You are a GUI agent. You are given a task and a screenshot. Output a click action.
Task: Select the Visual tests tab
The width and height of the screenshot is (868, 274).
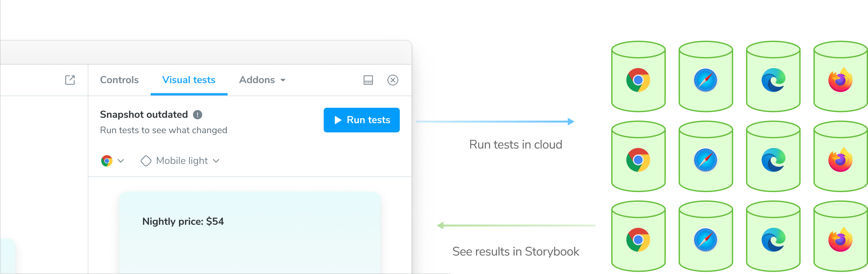(189, 80)
